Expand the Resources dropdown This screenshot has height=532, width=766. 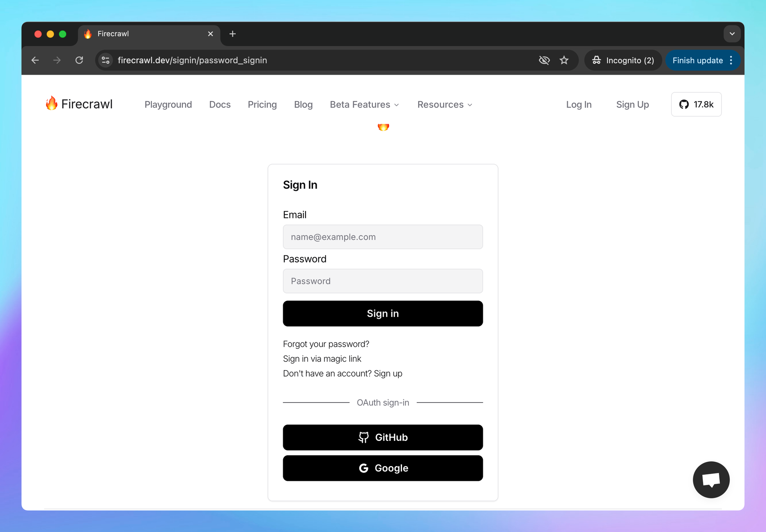pyautogui.click(x=445, y=104)
